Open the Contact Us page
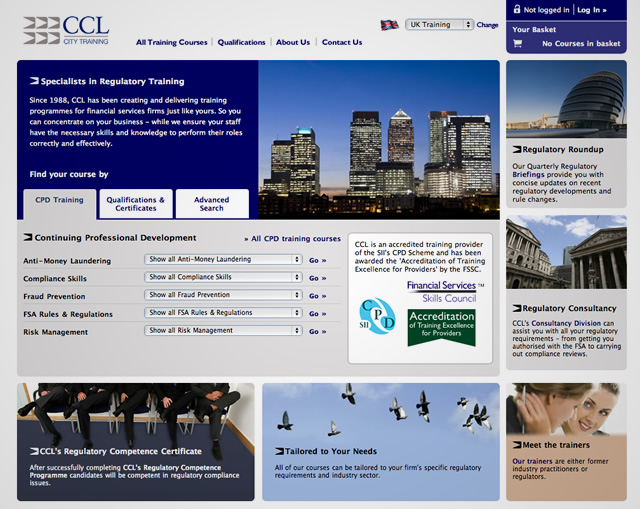Viewport: 640px width, 509px height. point(342,42)
